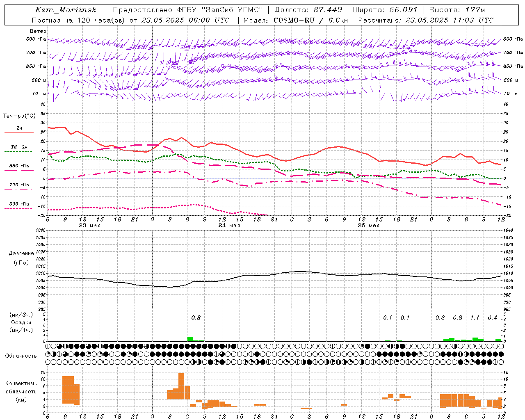The image size is (525, 420).
Task: Click the red line sample under 2м legend
Action: [19, 133]
